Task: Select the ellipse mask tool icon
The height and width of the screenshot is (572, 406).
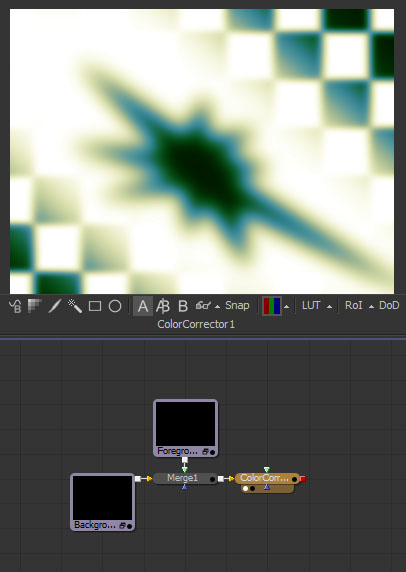Action: coord(115,306)
